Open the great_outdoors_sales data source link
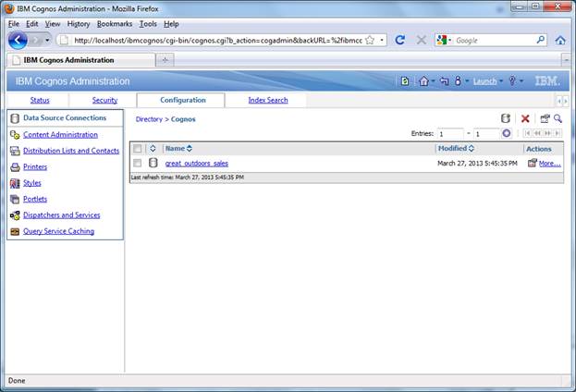Image resolution: width=576 pixels, height=392 pixels. [x=197, y=163]
